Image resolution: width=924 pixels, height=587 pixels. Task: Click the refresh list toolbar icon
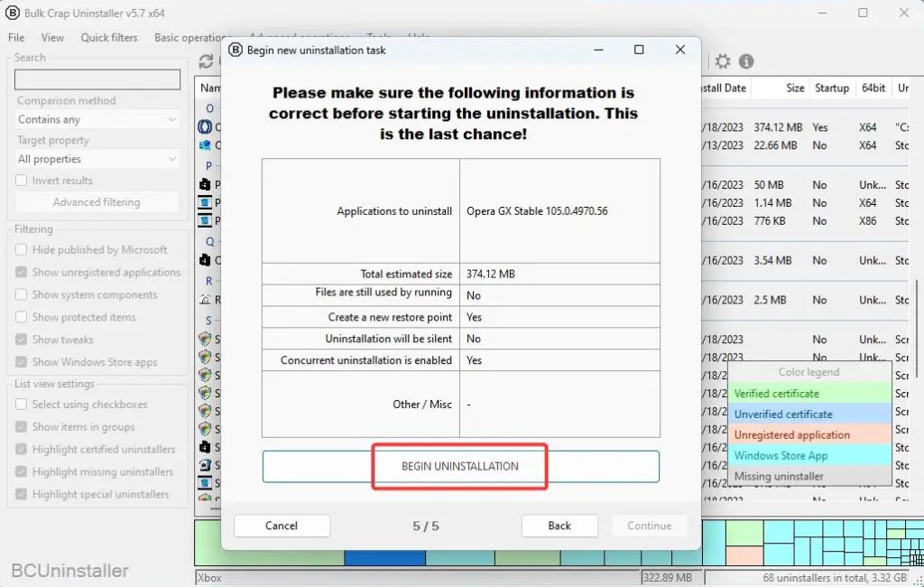click(x=206, y=61)
